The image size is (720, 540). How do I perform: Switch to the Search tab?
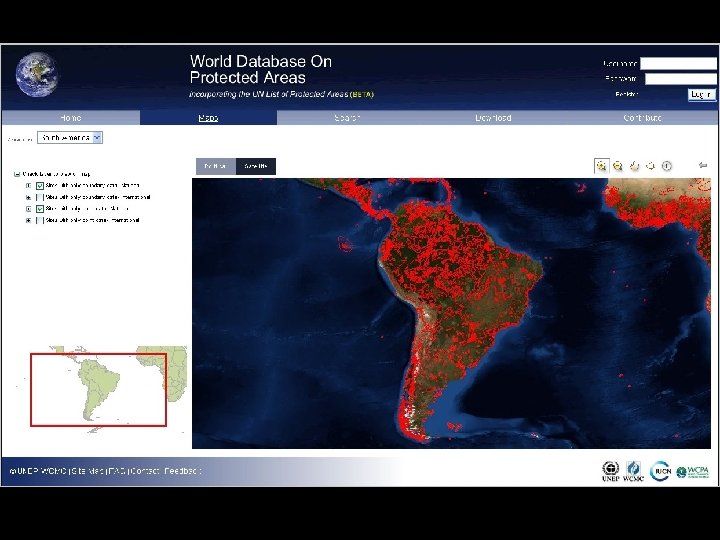click(x=347, y=118)
